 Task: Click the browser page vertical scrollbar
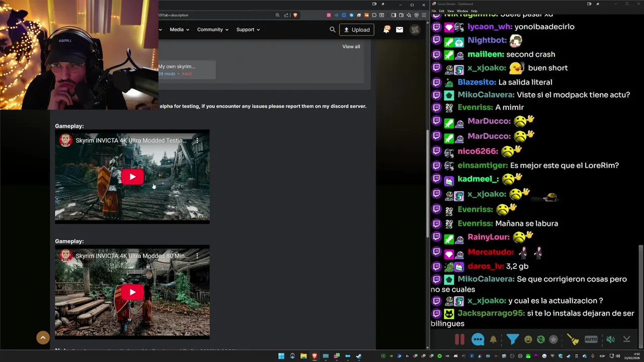428,184
